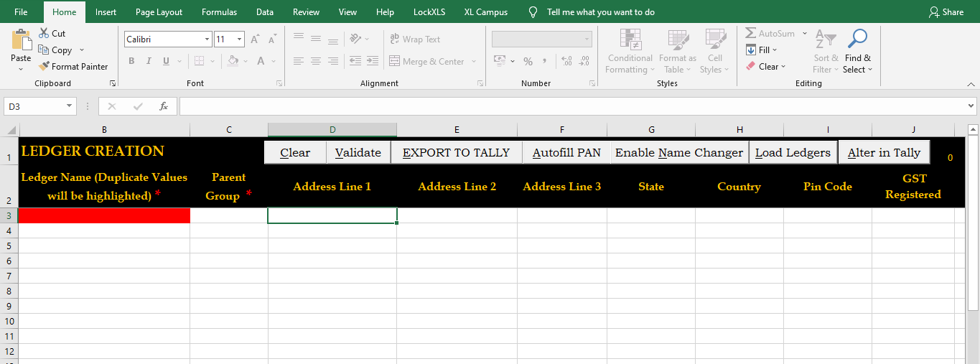980x364 pixels.
Task: Open the Fill dropdown
Action: click(761, 50)
